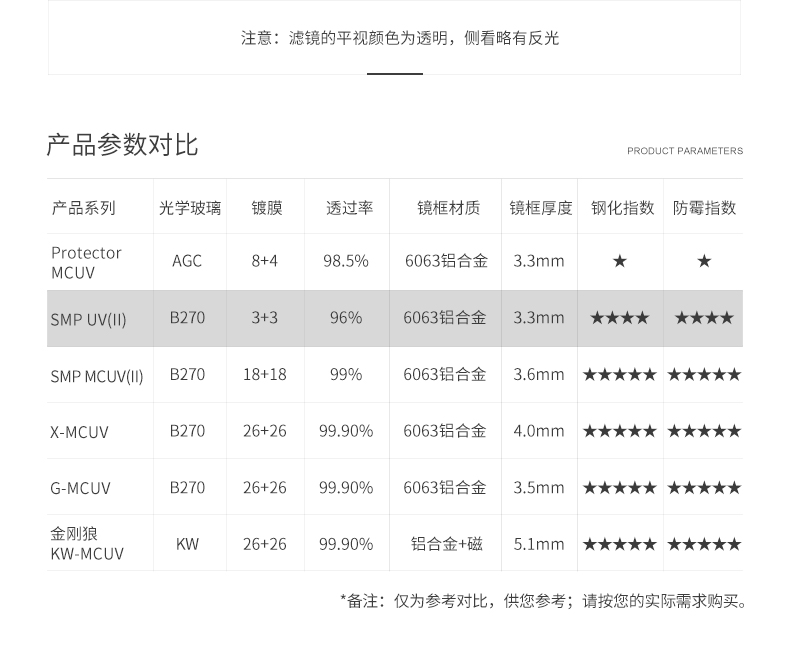Select the X-MCUV row name

79,432
